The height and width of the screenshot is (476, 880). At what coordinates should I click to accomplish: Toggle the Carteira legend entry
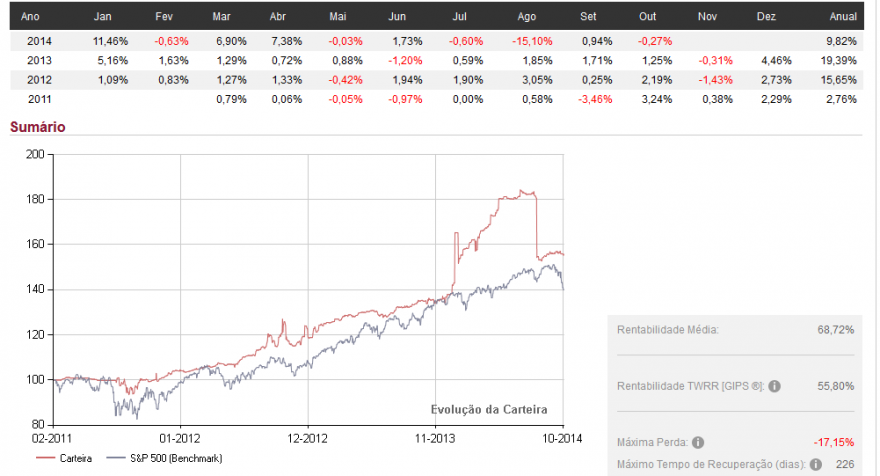(64, 458)
